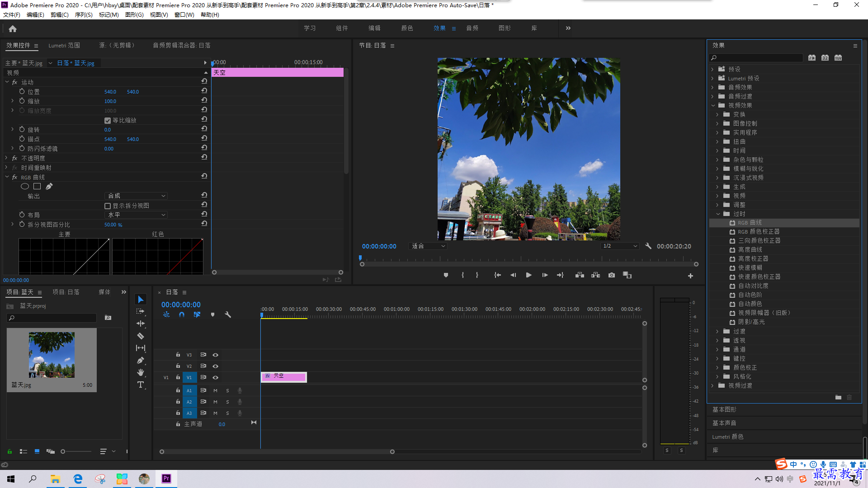Select 蓝天.jpg thumbnail in project panel
Image resolution: width=868 pixels, height=488 pixels.
[x=52, y=355]
